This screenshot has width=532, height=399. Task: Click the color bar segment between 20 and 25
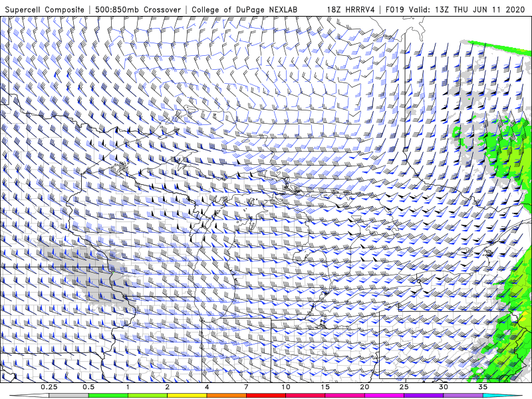(x=384, y=396)
